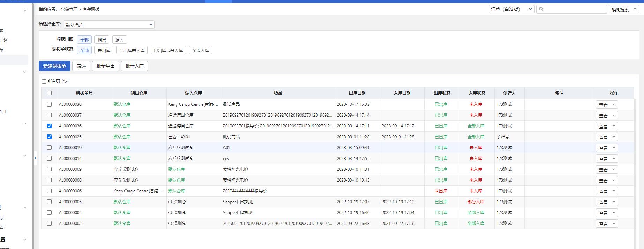Filter status by 未出库
Screen dimensions: 644x249
[104, 50]
